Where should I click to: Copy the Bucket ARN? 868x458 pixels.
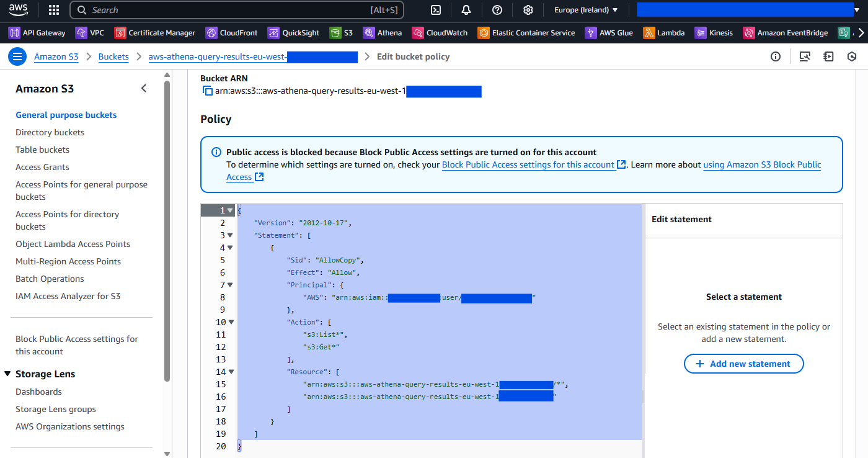[x=208, y=92]
